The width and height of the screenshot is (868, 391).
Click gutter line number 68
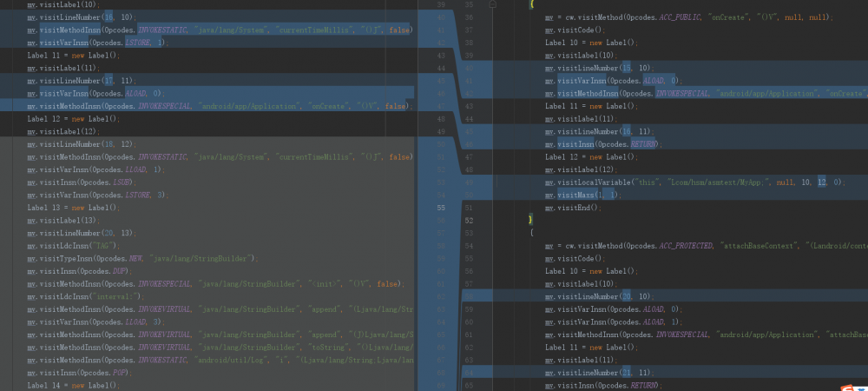pyautogui.click(x=441, y=373)
